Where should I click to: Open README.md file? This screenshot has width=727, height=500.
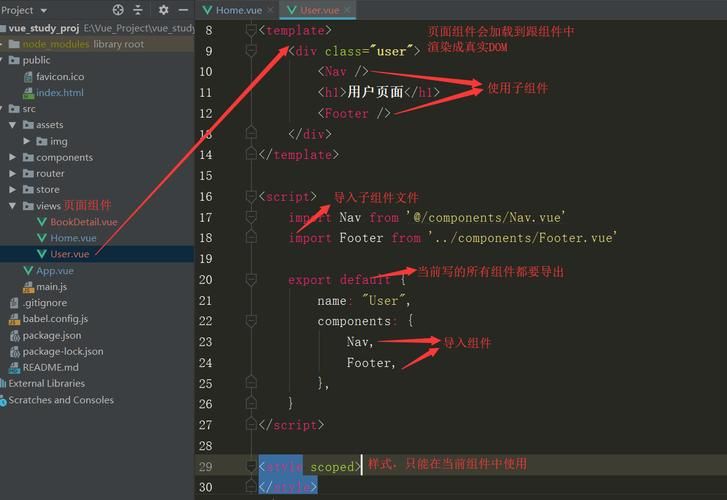[x=51, y=367]
